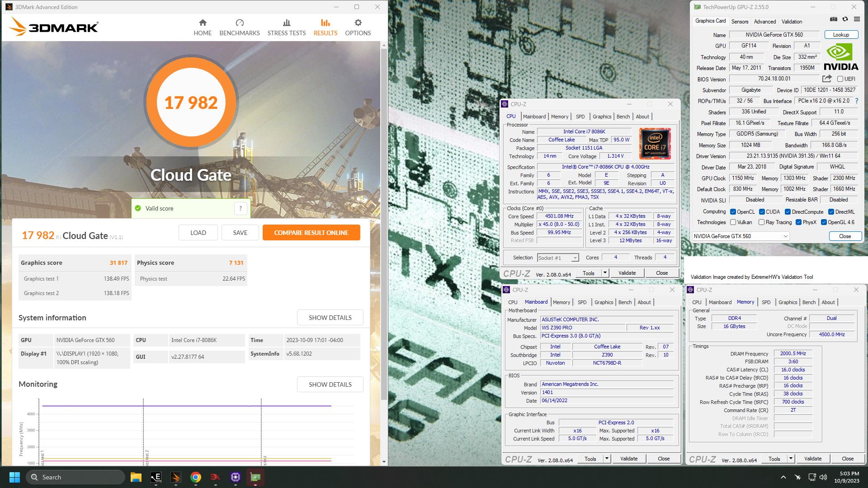The width and height of the screenshot is (868, 488).
Task: Toggle the Vulkan checkbox
Action: (733, 222)
